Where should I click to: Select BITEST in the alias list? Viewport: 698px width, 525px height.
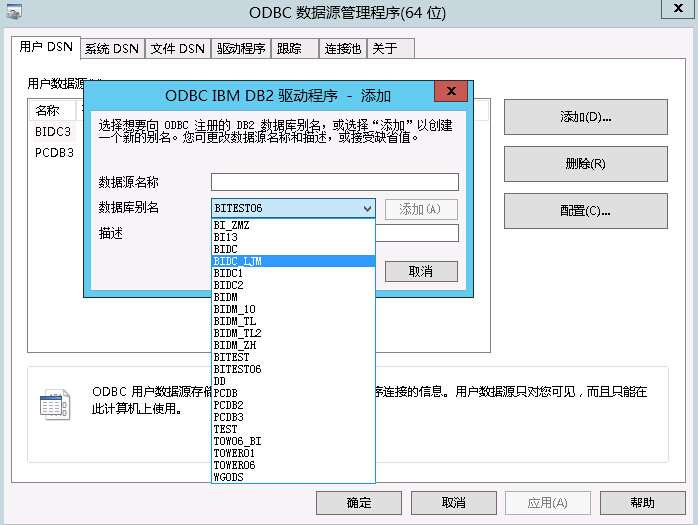[x=293, y=358]
